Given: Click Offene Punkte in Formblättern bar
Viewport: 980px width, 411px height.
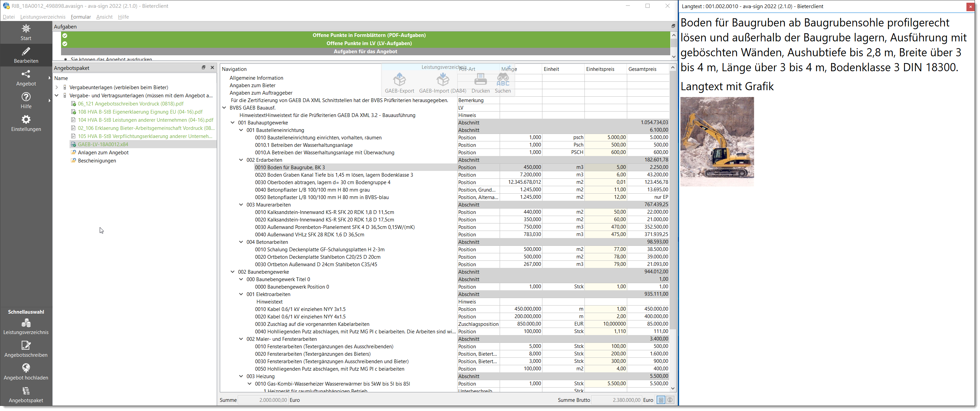Looking at the screenshot, I should coord(365,35).
